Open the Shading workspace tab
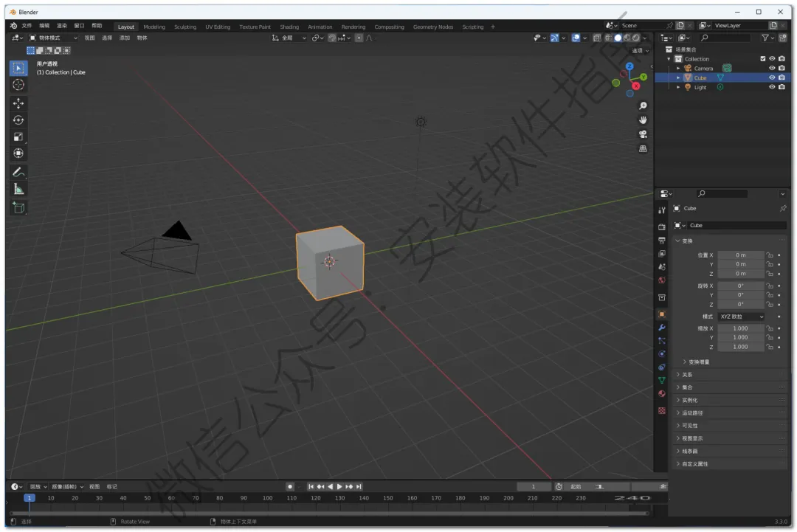 [289, 27]
